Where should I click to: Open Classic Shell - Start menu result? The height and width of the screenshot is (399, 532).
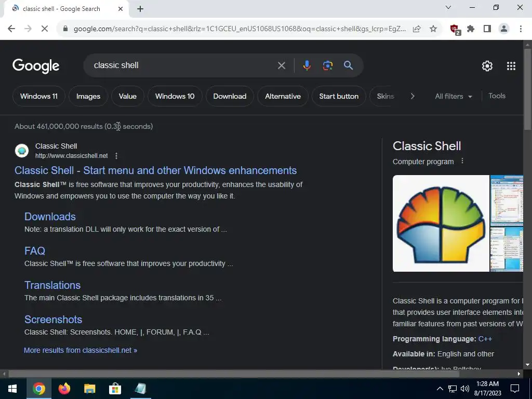coord(155,170)
